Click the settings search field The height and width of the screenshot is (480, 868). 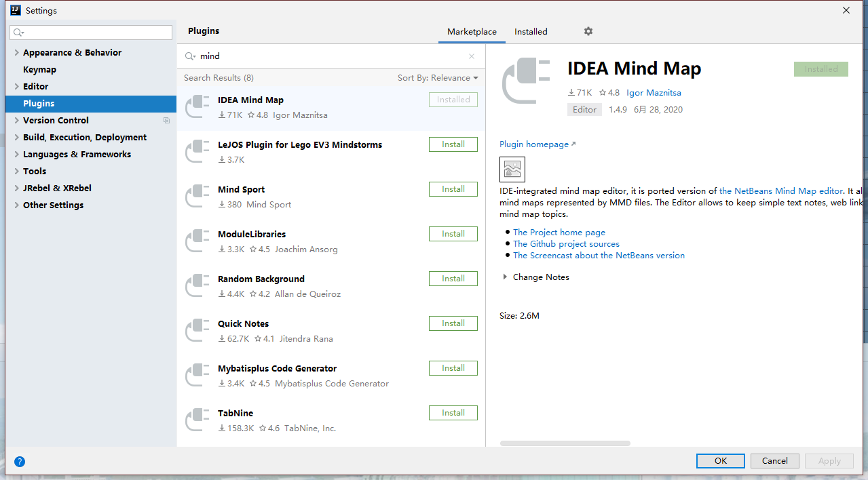tap(91, 33)
